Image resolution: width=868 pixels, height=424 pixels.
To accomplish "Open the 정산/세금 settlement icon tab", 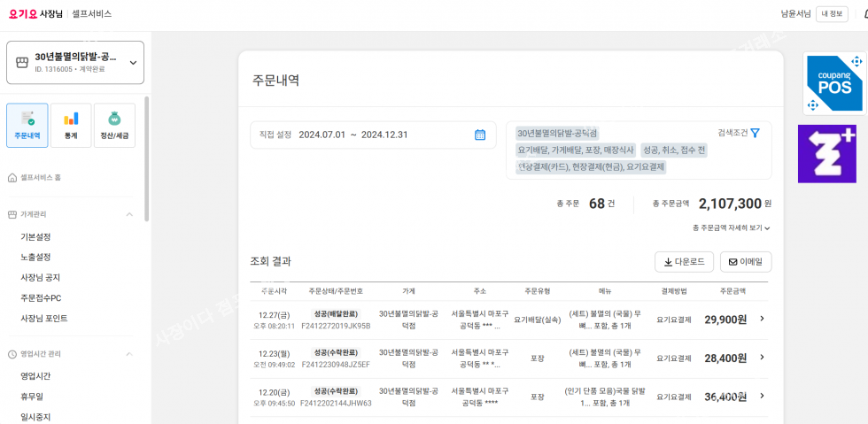I will click(x=114, y=125).
